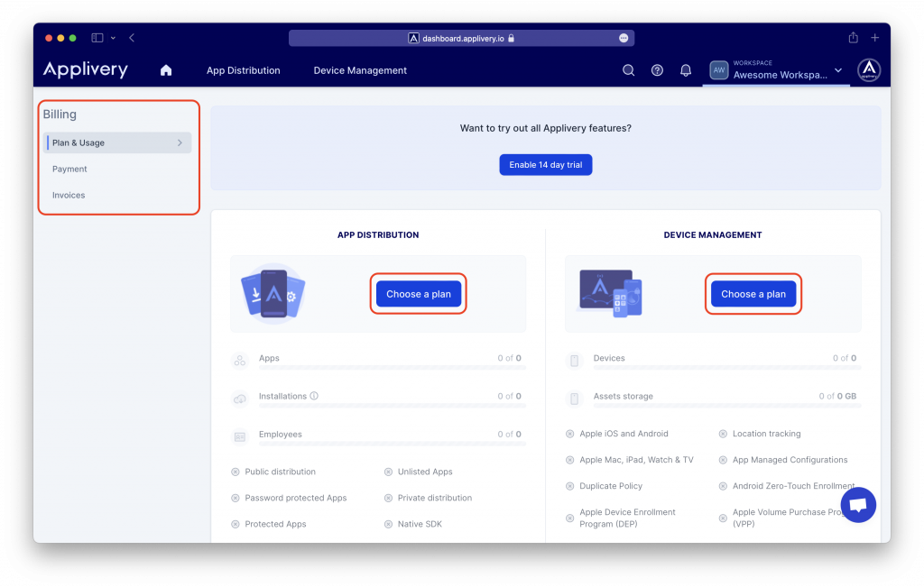Open a new tab with plus
This screenshot has height=587, width=924.
click(874, 38)
